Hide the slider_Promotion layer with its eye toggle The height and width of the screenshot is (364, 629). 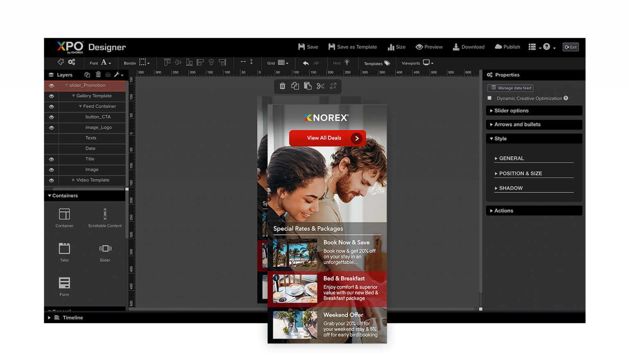[51, 85]
